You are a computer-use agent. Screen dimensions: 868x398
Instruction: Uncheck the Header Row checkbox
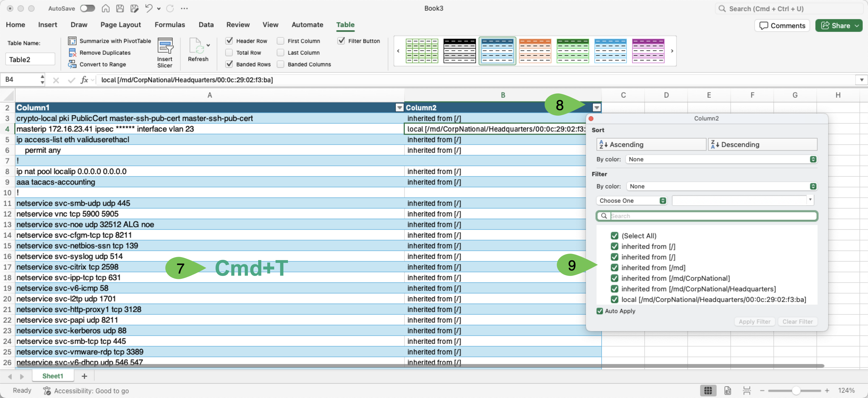tap(229, 41)
